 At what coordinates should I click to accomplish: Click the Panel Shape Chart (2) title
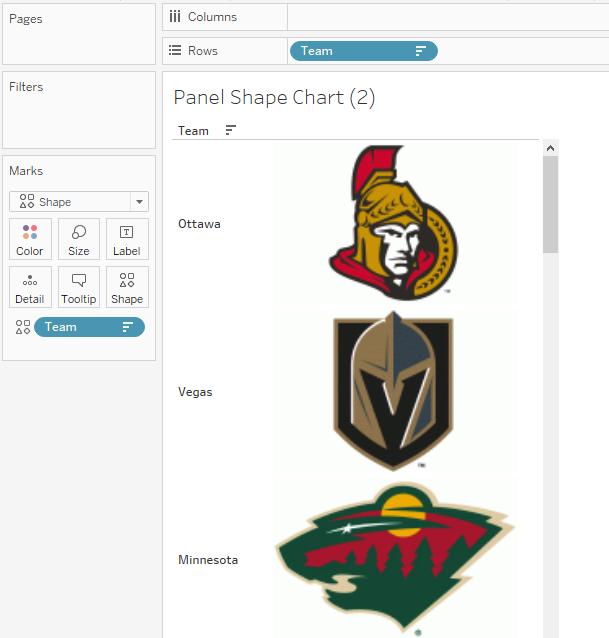click(274, 98)
